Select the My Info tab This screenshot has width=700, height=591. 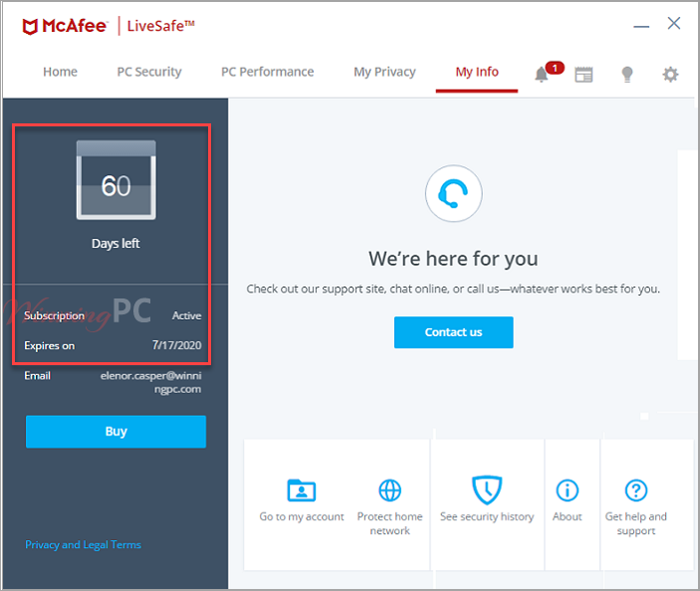tap(477, 72)
